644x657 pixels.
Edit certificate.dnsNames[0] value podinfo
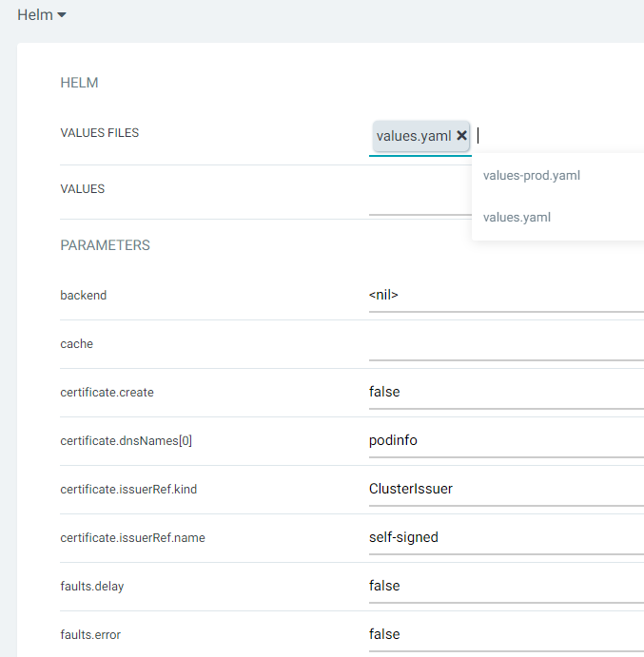[506, 440]
